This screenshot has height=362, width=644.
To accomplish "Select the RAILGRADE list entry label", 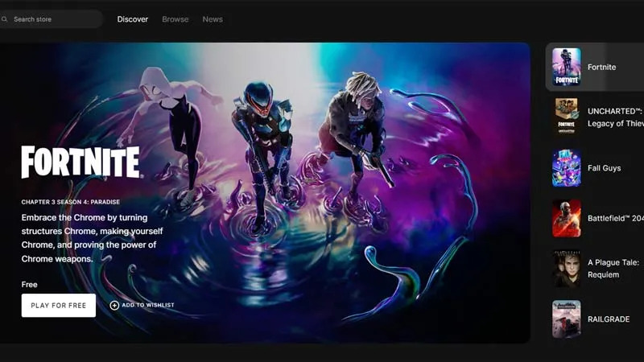I will pos(609,319).
